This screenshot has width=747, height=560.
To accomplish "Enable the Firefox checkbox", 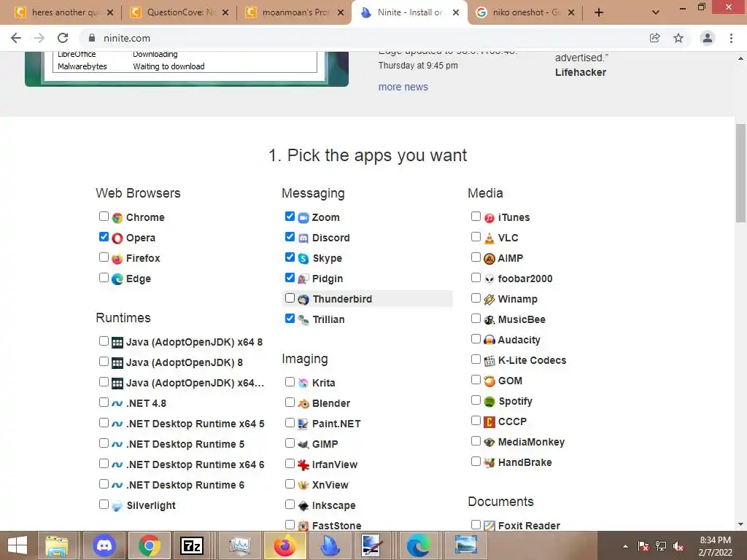I will [x=104, y=257].
